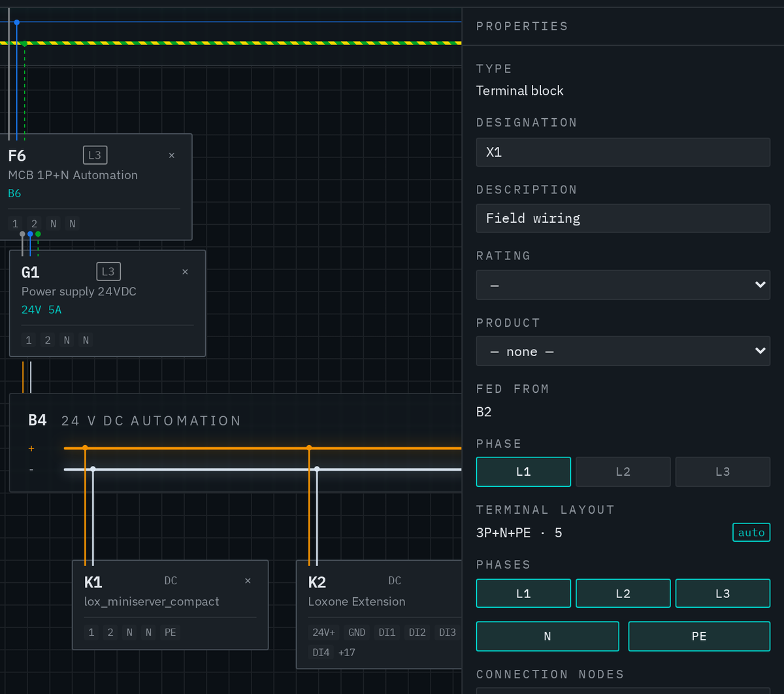
Task: Select the DI1 terminal on K2
Action: (x=387, y=632)
